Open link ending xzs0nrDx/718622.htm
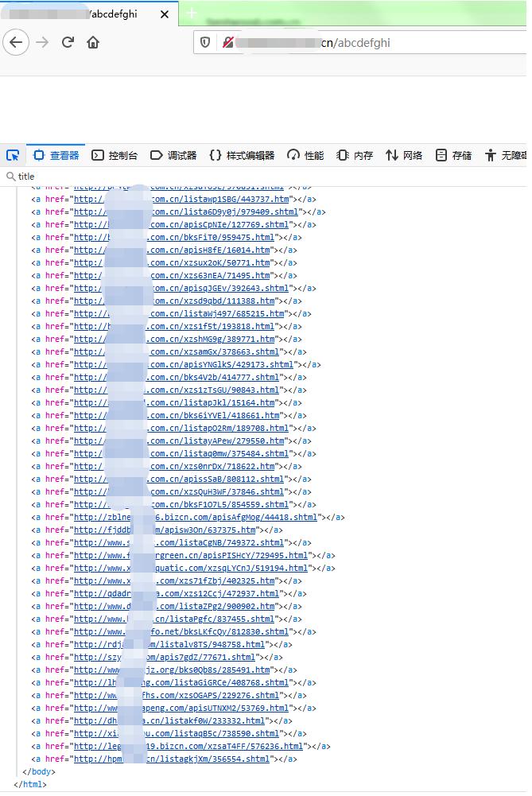The image size is (532, 796). click(x=174, y=466)
